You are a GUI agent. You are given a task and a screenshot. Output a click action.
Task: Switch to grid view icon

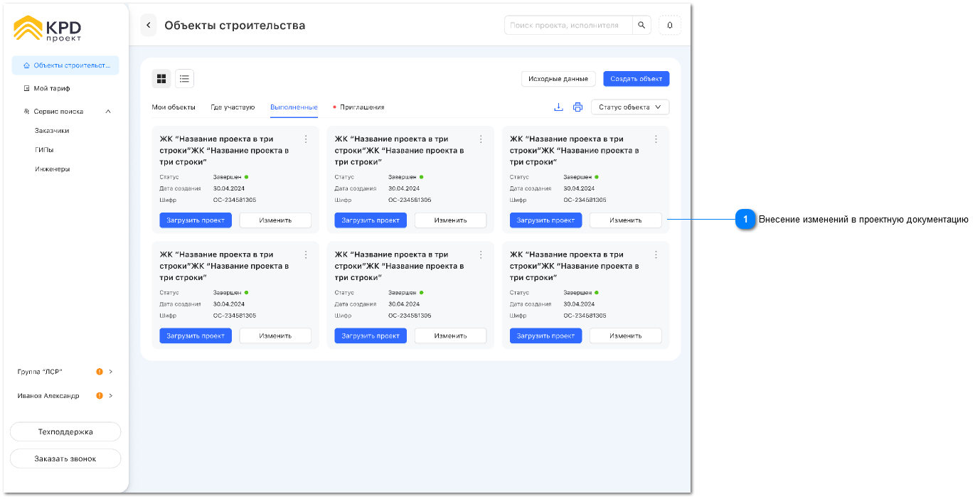point(161,78)
